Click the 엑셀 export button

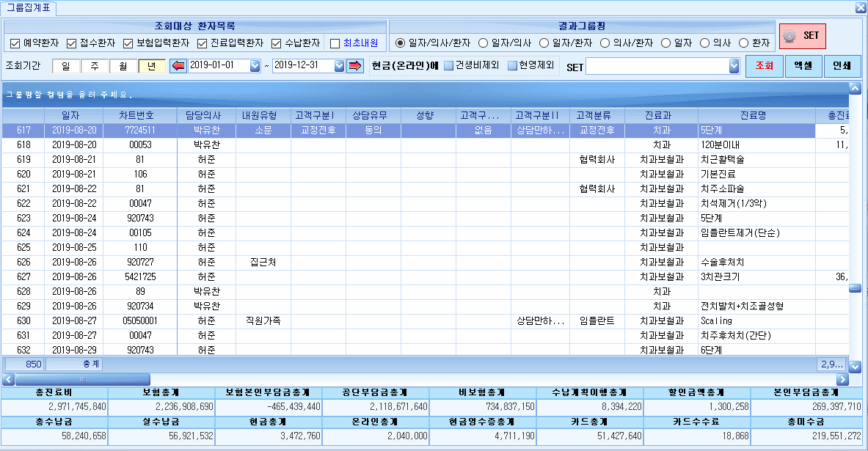[803, 66]
